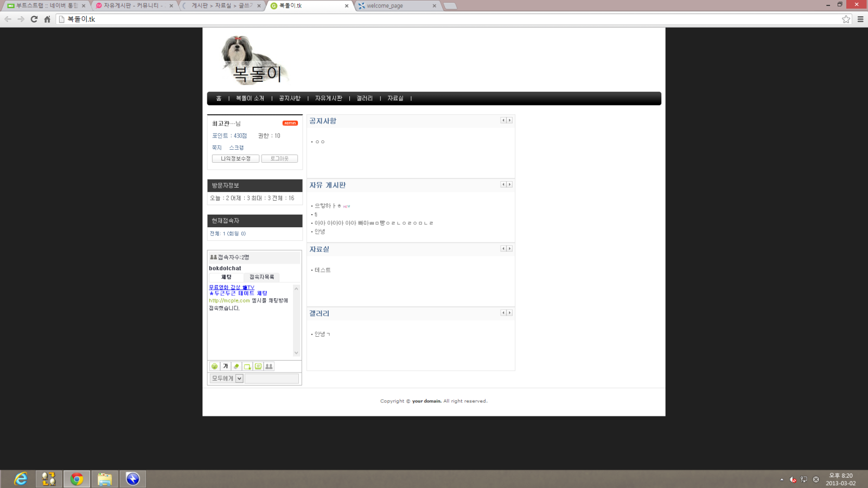Click the browser forward arrow

pos(21,19)
